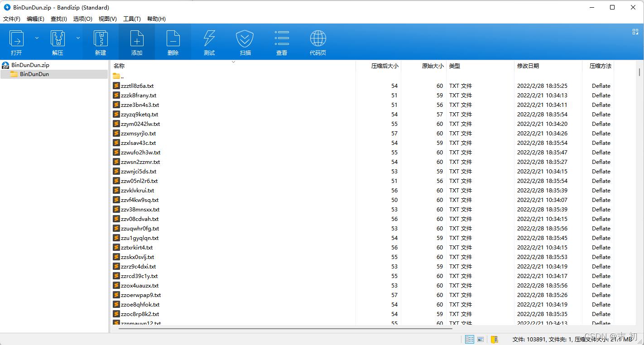Select file name zzwnjci5ds.txt
Viewport: 644px width, 345px height.
coord(139,172)
